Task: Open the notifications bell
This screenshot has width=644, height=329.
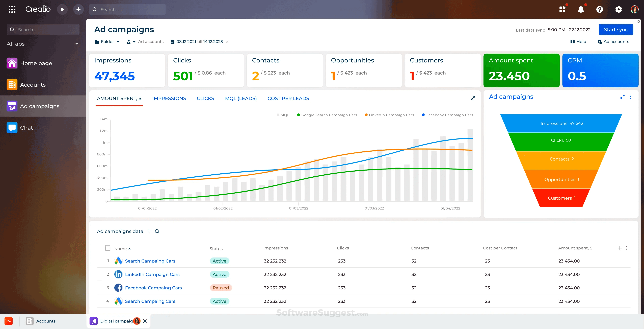Action: click(x=581, y=9)
